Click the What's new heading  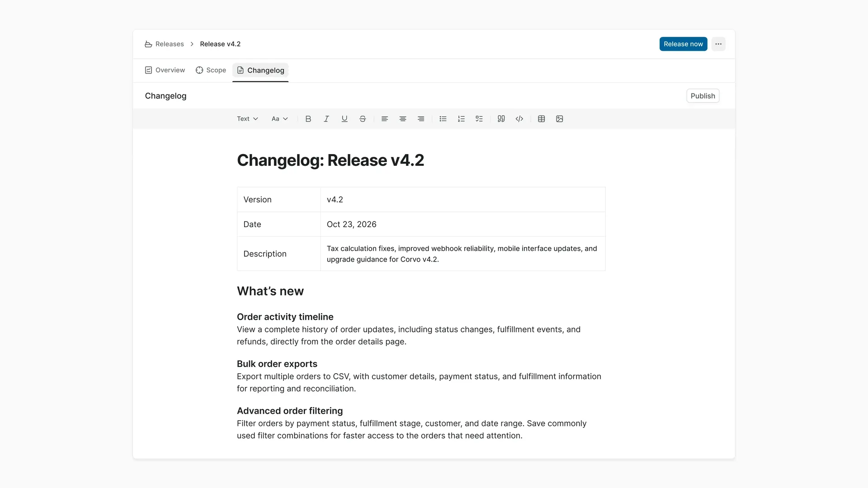point(270,291)
